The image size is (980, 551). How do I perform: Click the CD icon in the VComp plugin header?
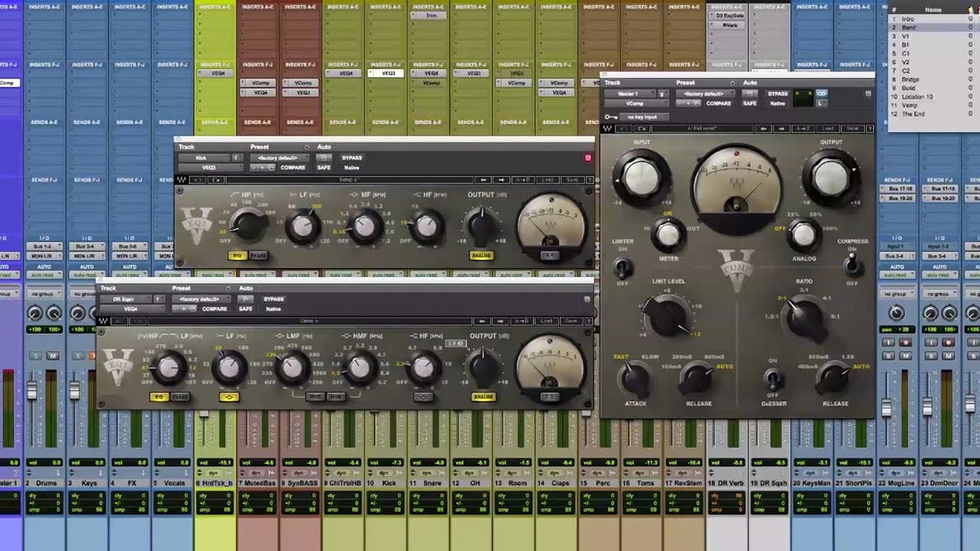pos(822,94)
